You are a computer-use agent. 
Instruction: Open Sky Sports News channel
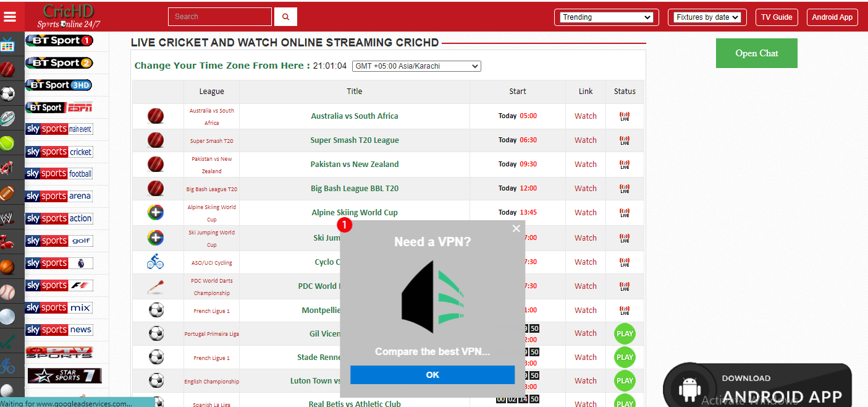click(x=59, y=330)
